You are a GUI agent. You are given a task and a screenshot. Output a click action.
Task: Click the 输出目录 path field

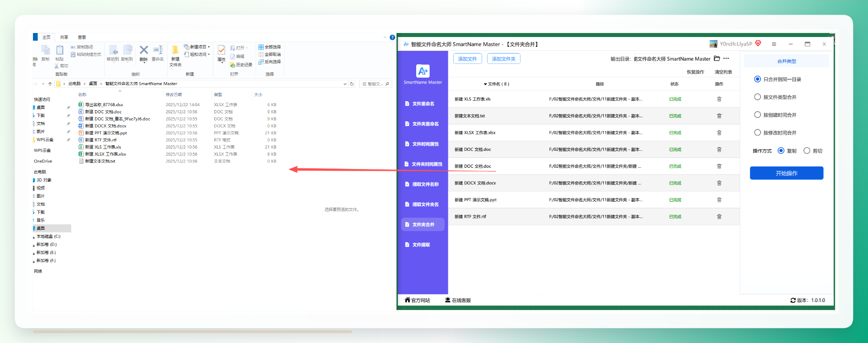tap(671, 59)
